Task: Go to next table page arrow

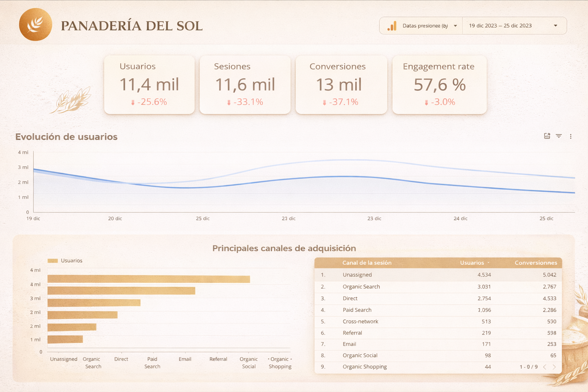Action: 554,367
